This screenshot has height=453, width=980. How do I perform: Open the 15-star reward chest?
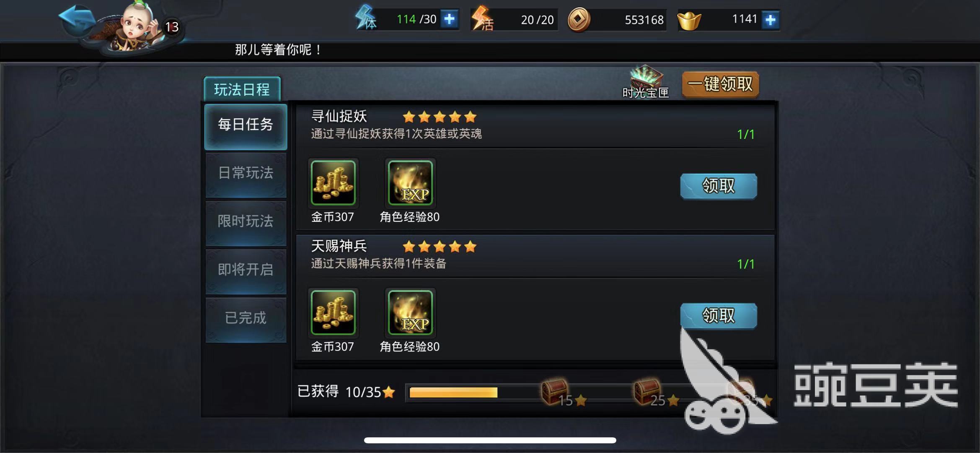coord(555,391)
